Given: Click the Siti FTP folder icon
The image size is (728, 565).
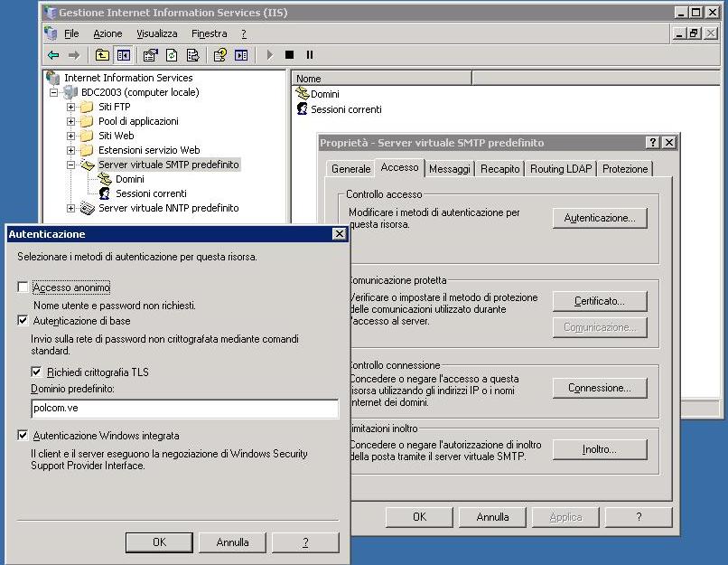Looking at the screenshot, I should [x=87, y=107].
